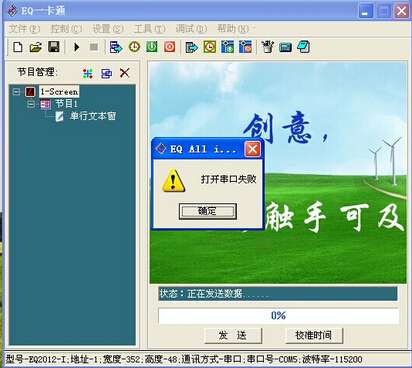Minimize the EQ一卡通 main window
The height and width of the screenshot is (368, 412).
point(365,11)
